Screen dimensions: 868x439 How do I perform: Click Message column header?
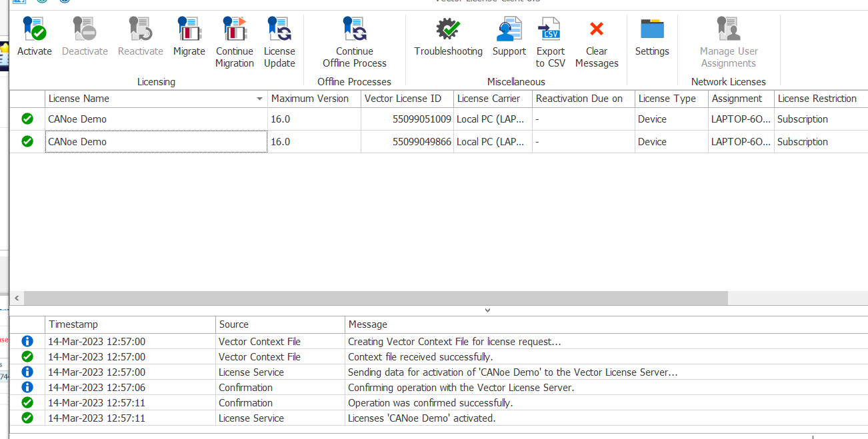pos(606,324)
